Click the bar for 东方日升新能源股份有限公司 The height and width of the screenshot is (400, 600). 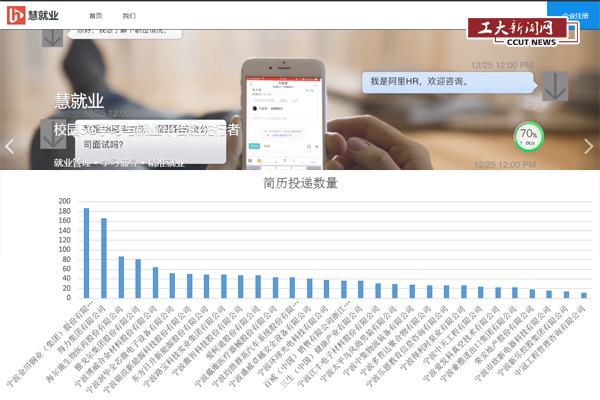(x=207, y=286)
